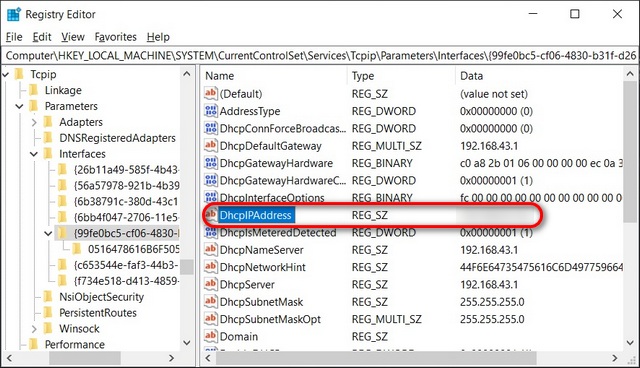Collapse the Parameters tree node
Viewport: 640px width, 368px height.
pyautogui.click(x=20, y=106)
